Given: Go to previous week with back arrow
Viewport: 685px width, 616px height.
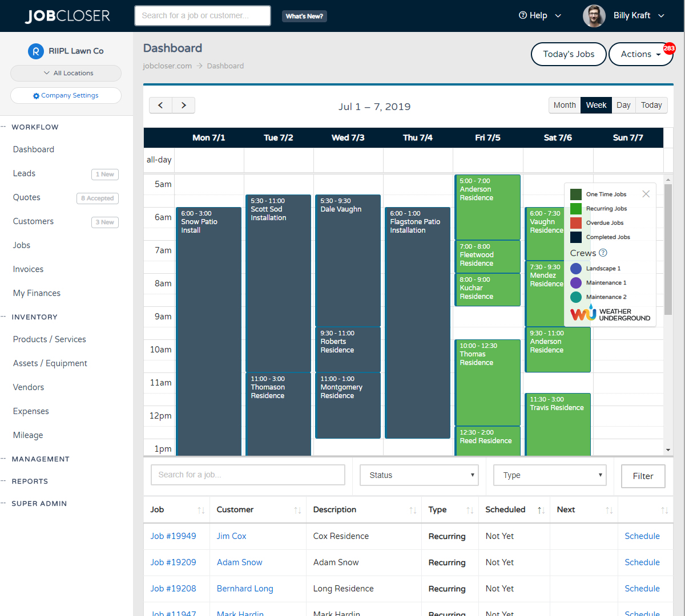Looking at the screenshot, I should pyautogui.click(x=160, y=105).
